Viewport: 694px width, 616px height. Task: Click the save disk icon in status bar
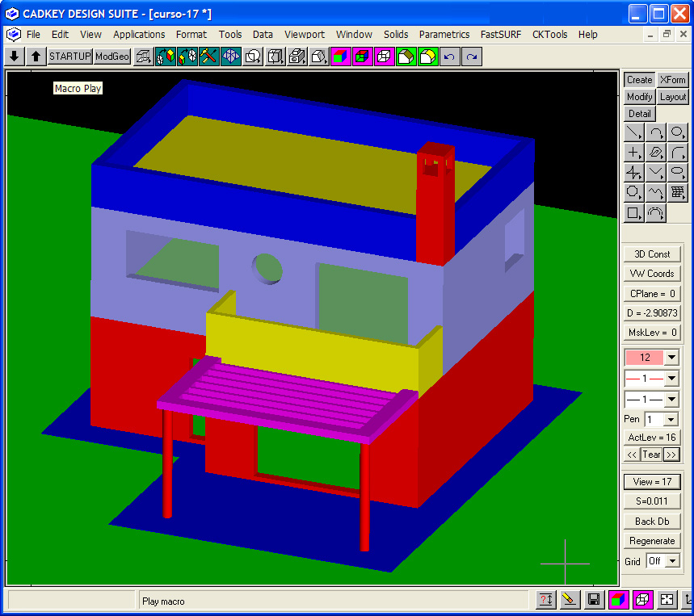[x=594, y=600]
